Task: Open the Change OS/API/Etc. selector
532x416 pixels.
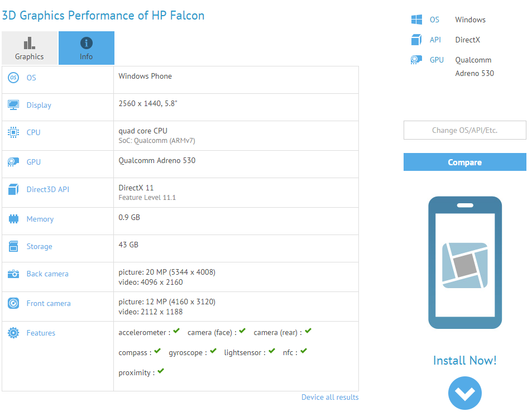Action: [x=464, y=130]
